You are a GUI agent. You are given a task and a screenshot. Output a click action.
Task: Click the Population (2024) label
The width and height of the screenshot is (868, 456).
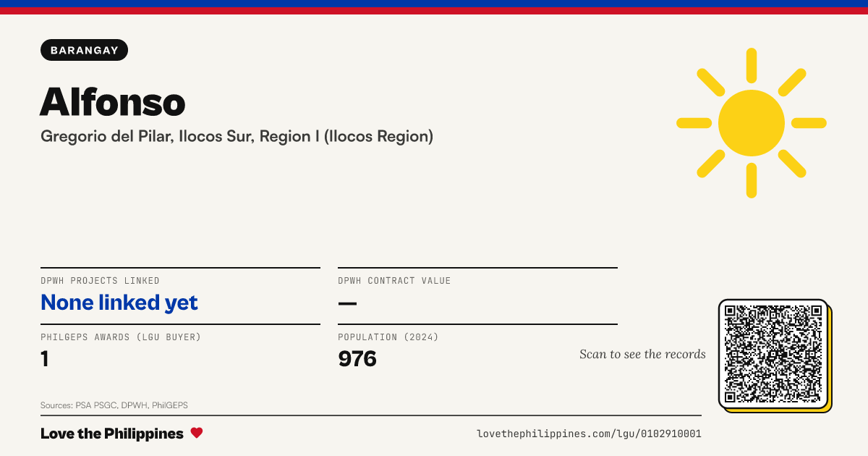click(388, 337)
